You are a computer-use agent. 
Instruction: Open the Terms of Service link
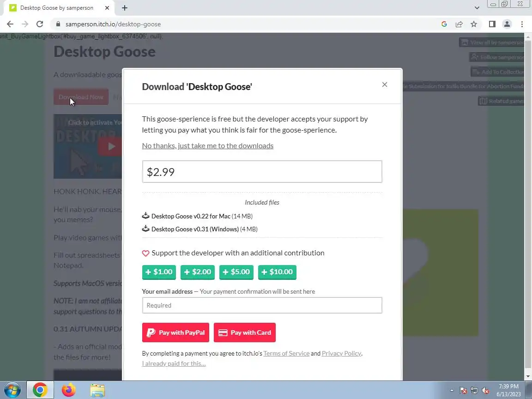pyautogui.click(x=286, y=353)
